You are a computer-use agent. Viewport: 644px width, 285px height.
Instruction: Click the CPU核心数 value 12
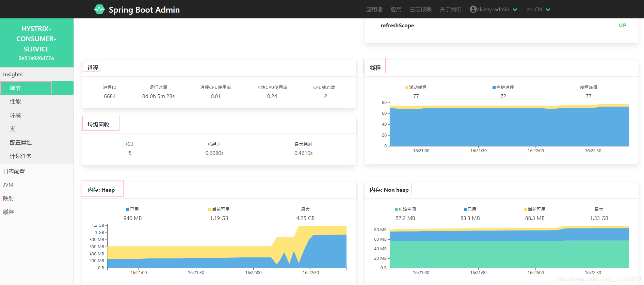pos(324,96)
